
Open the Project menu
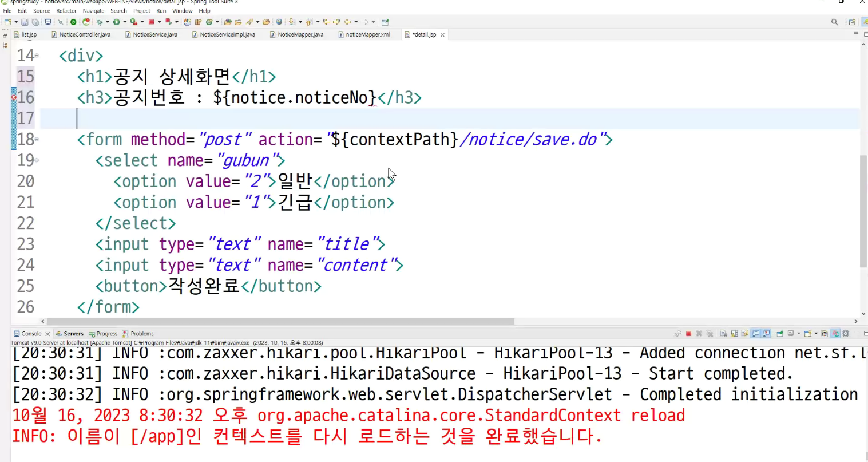click(142, 11)
